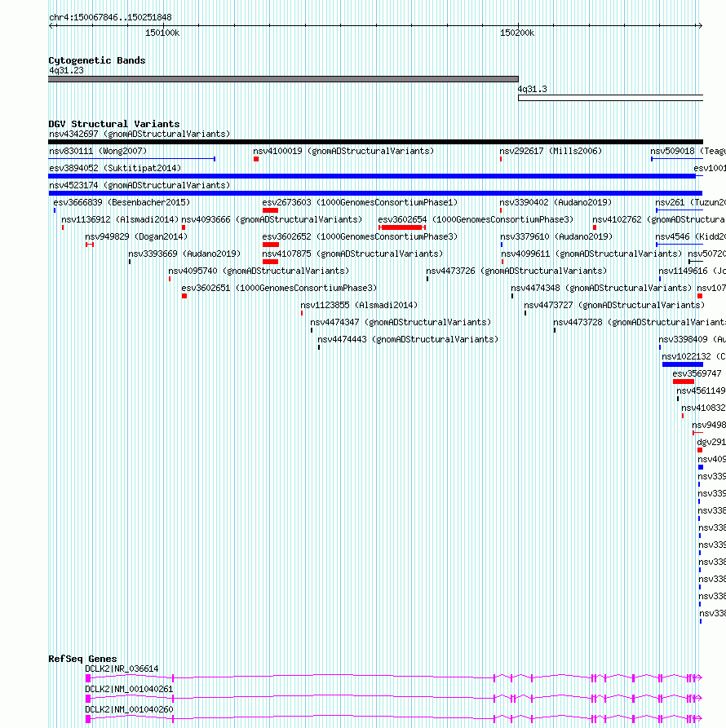Click the red esv3602654 variant bar

[x=402, y=227]
